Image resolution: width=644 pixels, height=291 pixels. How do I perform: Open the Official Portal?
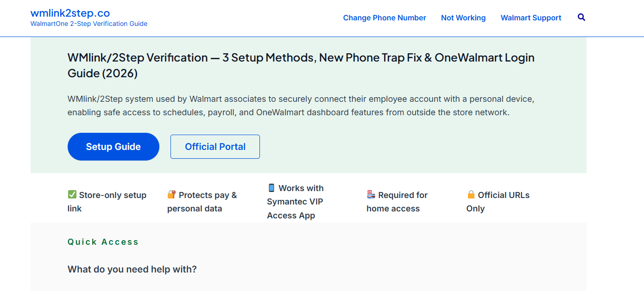(215, 146)
